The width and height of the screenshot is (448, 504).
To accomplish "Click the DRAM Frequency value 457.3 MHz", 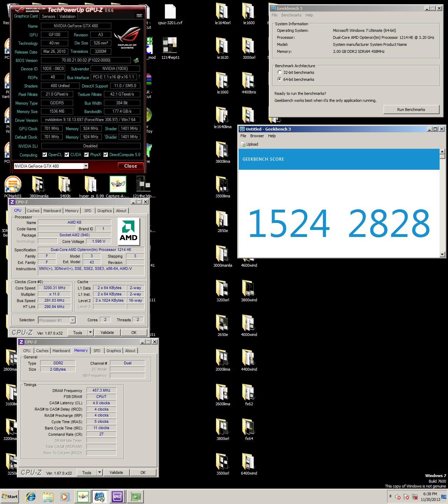I will 101,390.
